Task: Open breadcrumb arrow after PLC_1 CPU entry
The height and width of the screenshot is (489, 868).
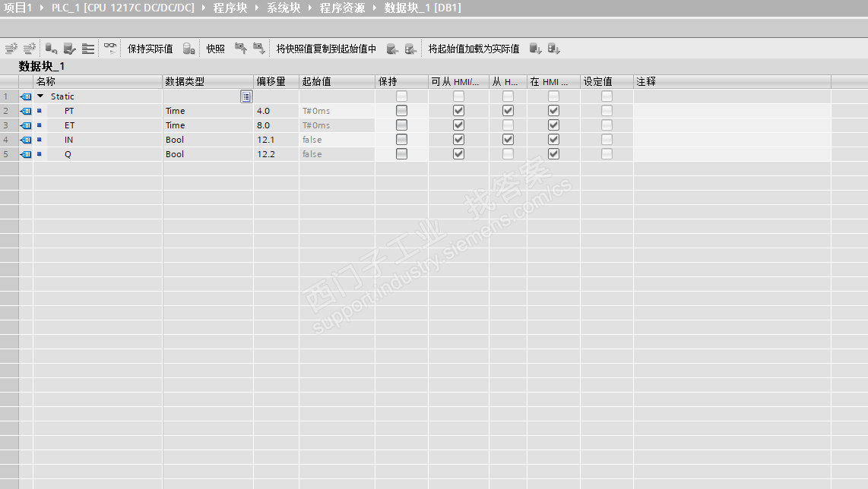Action: [203, 8]
